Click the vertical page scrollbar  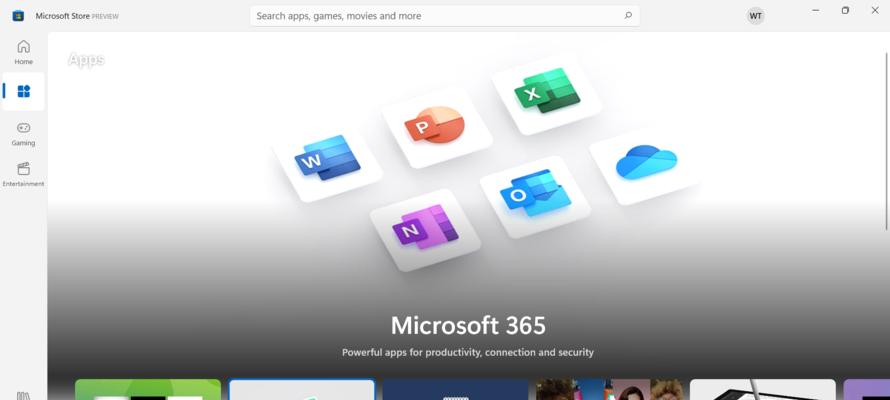[887, 141]
